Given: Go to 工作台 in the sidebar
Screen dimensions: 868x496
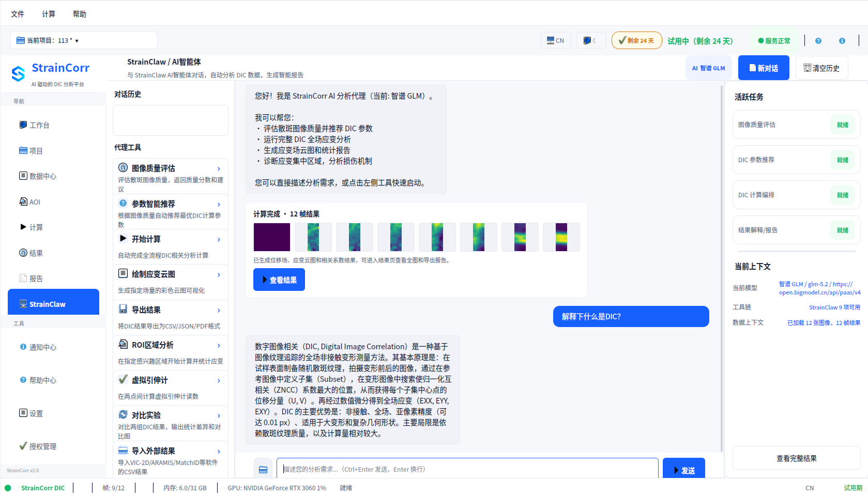Looking at the screenshot, I should click(53, 125).
